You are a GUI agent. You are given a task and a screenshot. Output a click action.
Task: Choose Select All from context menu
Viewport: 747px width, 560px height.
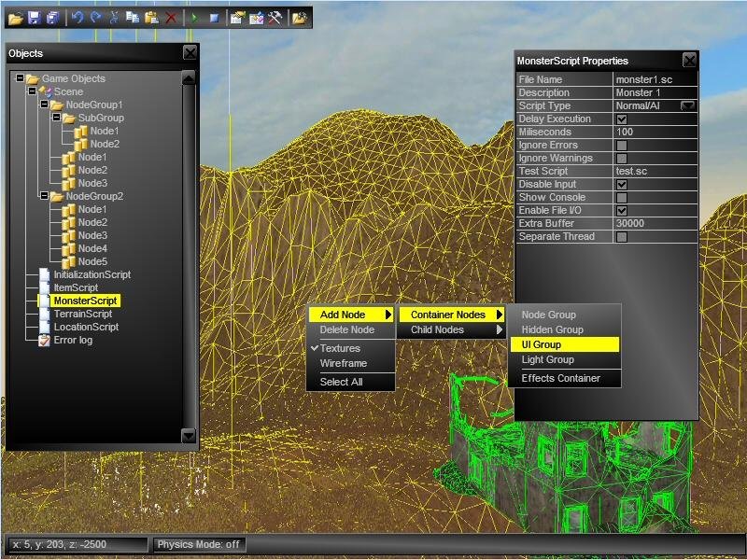pos(351,382)
